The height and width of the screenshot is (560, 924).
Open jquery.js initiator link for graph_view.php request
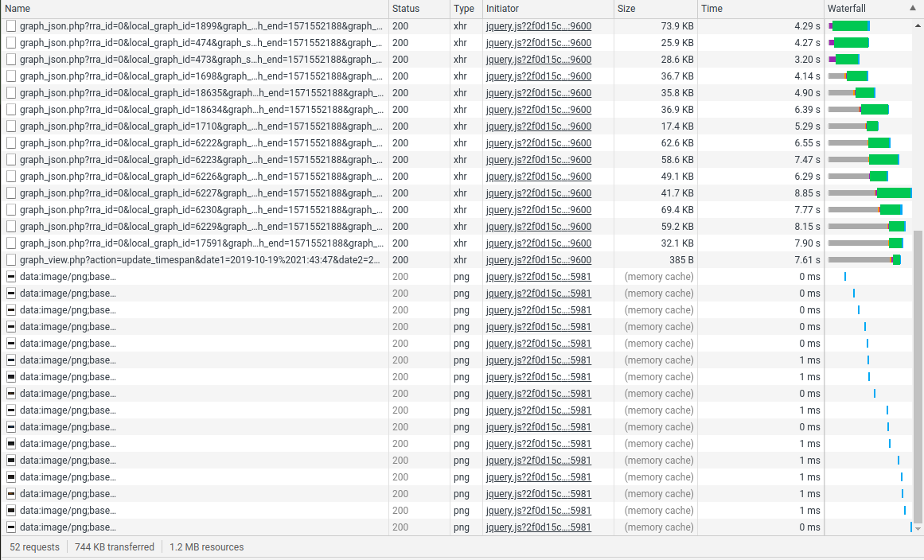click(x=539, y=259)
